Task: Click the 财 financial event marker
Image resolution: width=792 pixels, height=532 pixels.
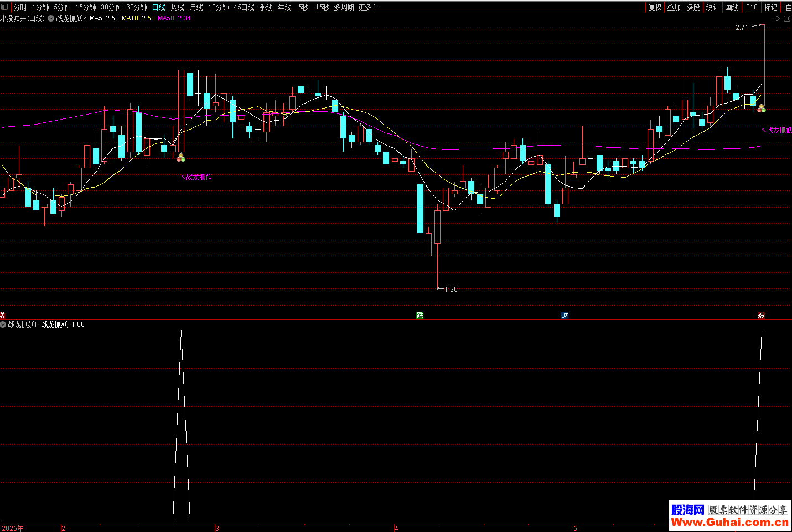Action: click(565, 316)
